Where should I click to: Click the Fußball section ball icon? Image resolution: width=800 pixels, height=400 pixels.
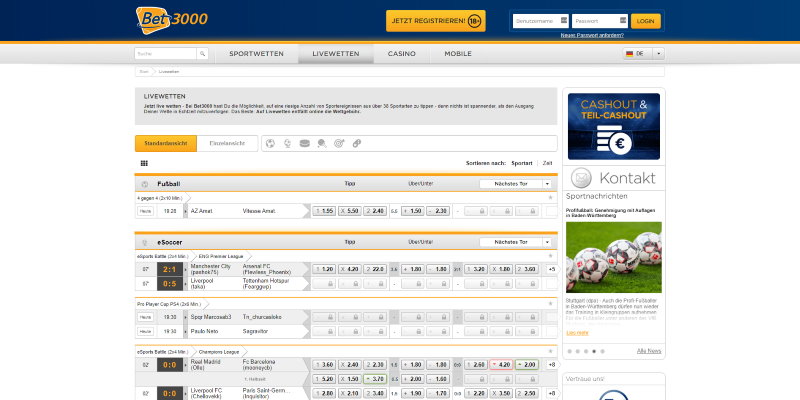[144, 184]
